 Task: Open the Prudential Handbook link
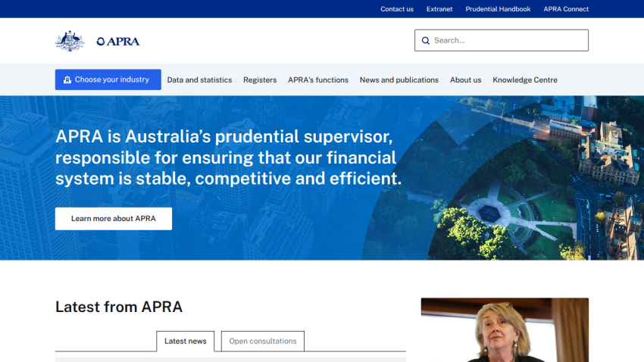tap(498, 9)
